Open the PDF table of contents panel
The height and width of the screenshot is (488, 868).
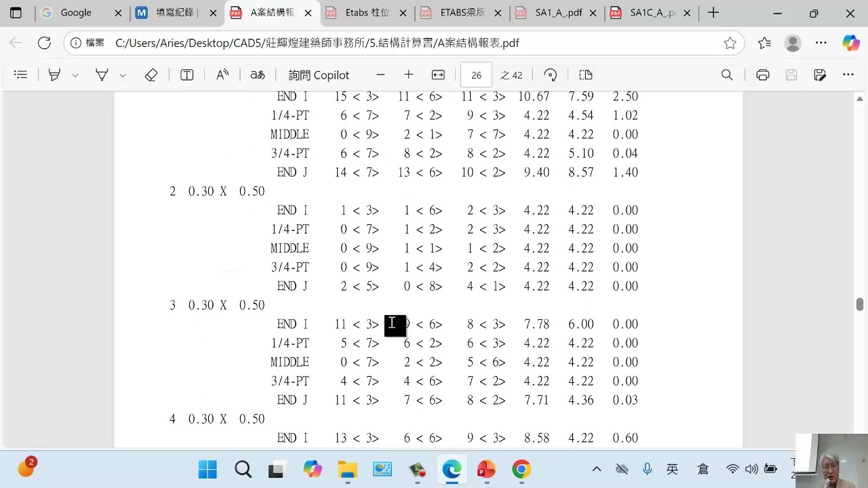click(x=20, y=75)
